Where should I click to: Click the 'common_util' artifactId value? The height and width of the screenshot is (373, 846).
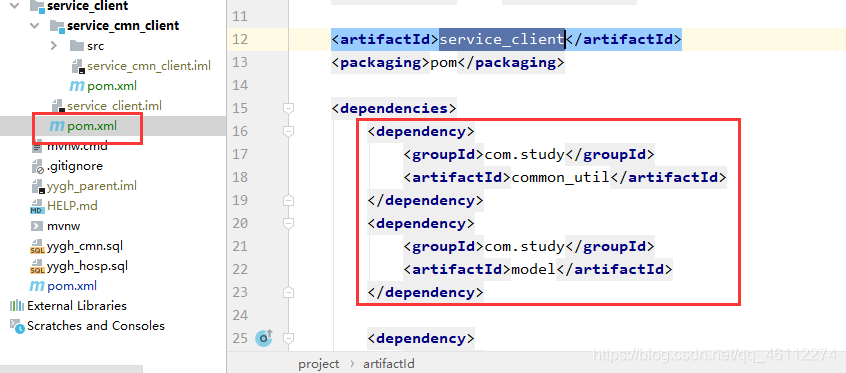tap(560, 177)
